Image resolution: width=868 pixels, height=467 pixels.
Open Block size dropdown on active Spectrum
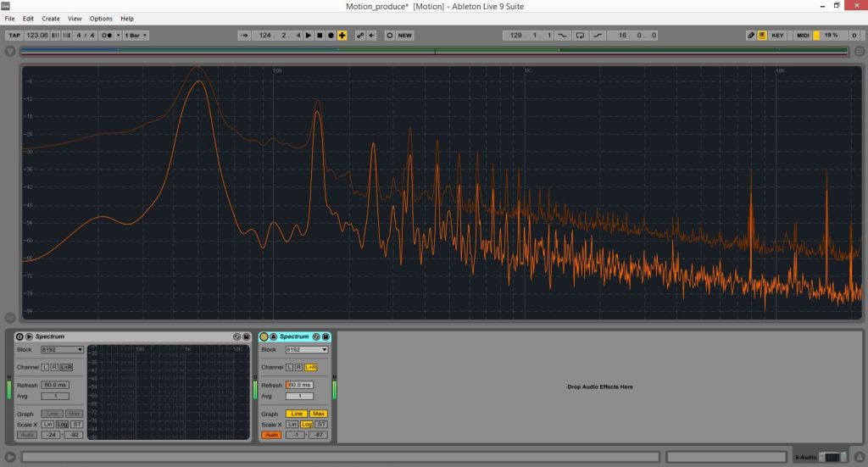pos(306,349)
